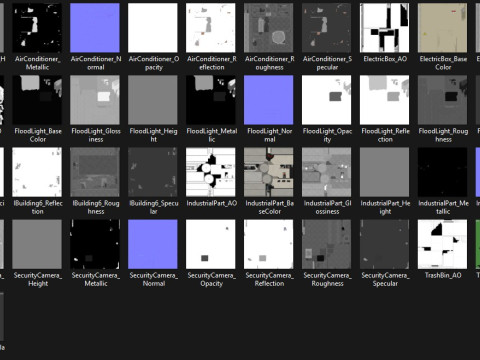Select the SecurityCamera_Specular thumbnail

(385, 244)
